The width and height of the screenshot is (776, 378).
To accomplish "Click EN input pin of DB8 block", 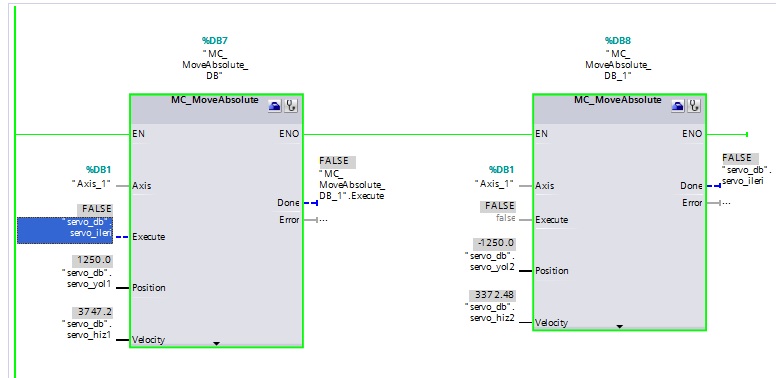I will coord(541,134).
